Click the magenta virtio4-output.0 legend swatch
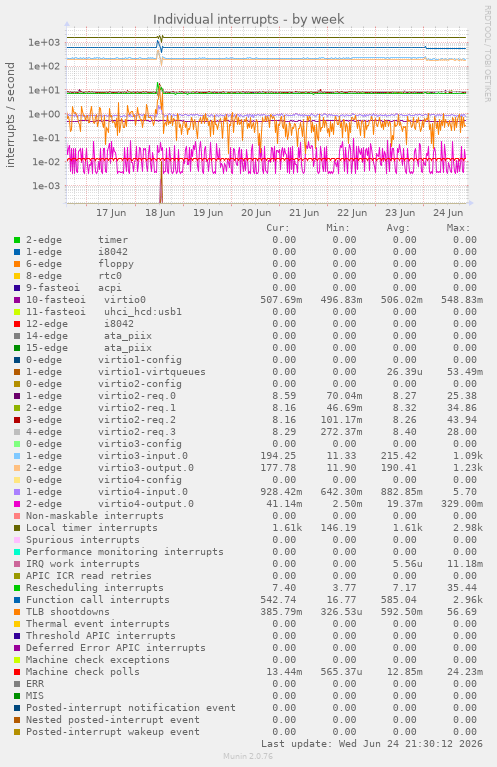497x767 pixels. point(17,504)
